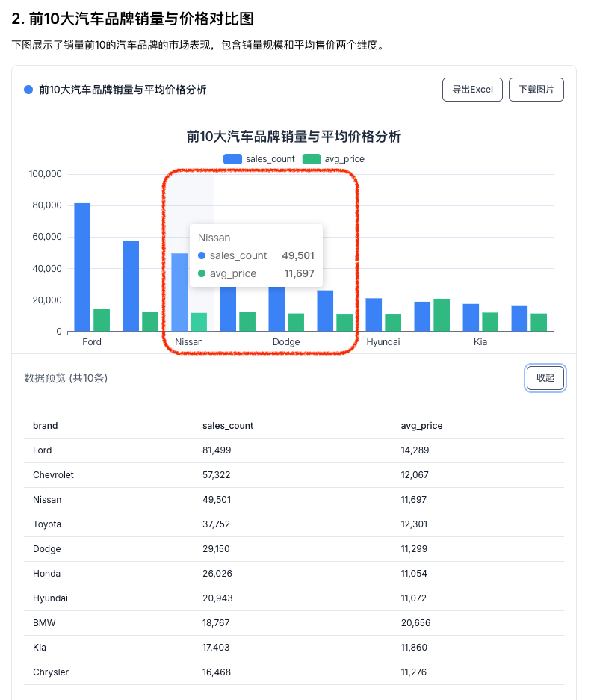Click the 导出Excel button

472,90
